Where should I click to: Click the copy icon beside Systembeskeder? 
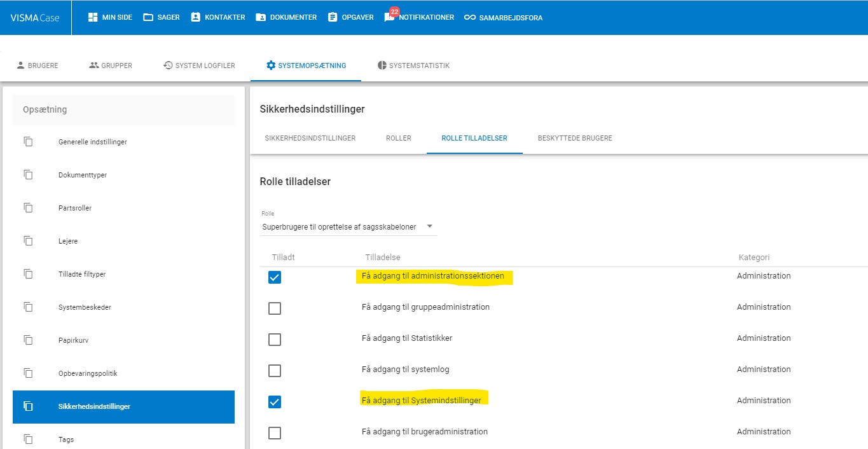tap(28, 307)
